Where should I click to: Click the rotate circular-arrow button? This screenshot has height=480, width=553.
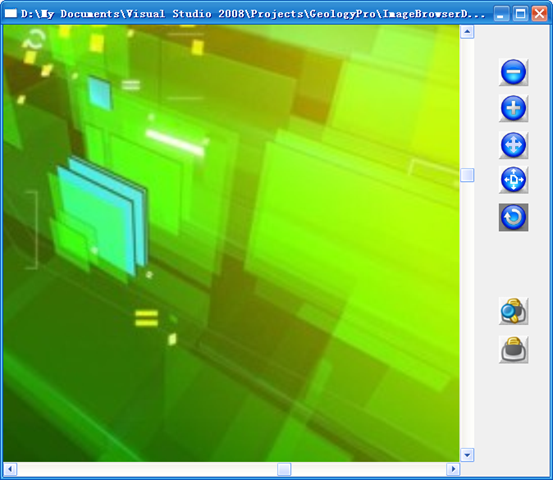pos(514,217)
